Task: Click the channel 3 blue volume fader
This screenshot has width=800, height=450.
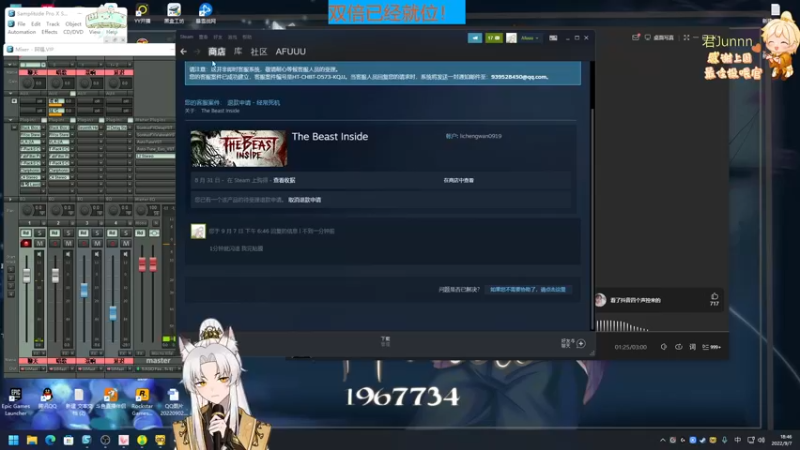Action: click(84, 290)
